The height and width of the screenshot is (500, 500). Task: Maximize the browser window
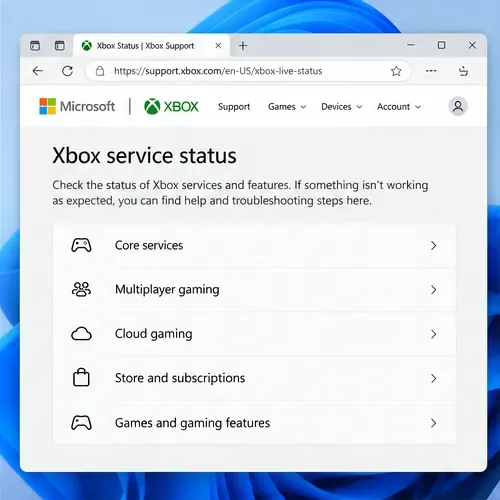441,45
